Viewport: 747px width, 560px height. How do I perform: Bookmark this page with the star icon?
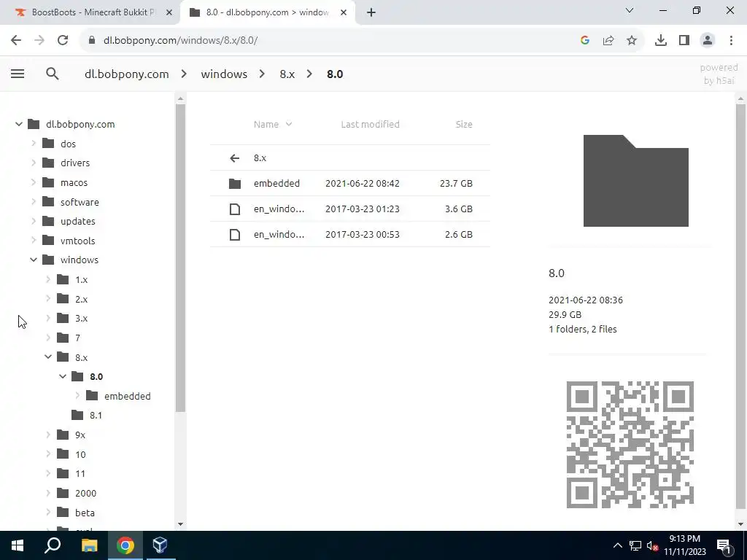632,41
